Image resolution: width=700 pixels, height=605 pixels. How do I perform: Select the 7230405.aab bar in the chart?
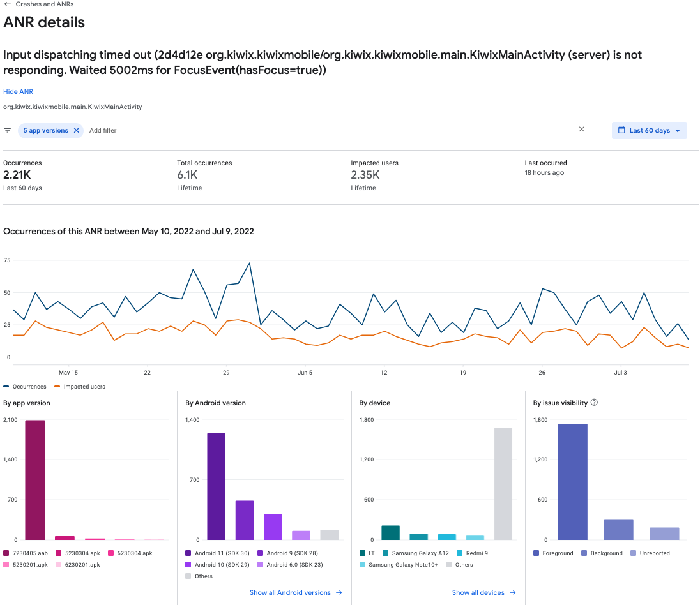click(34, 479)
